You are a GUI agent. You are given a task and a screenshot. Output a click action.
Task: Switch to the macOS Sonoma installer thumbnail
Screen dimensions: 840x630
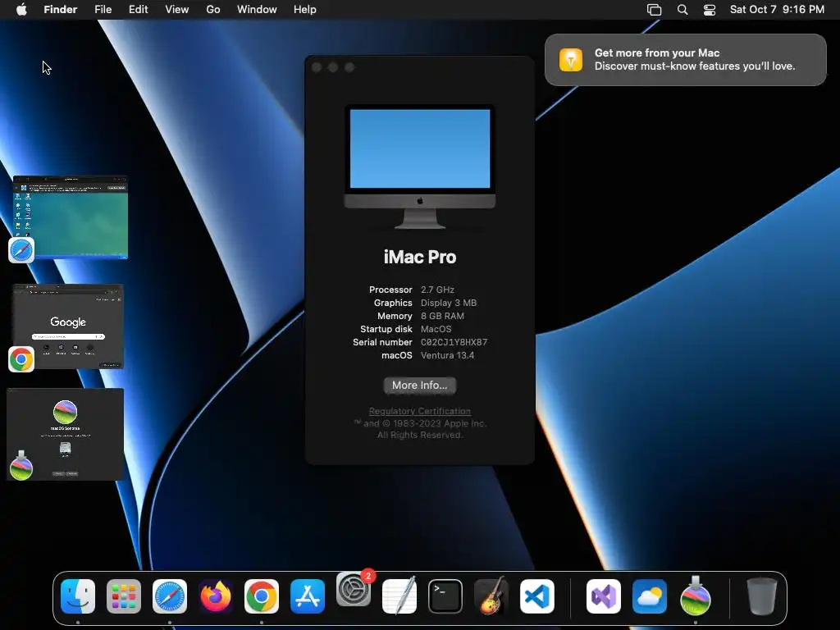pyautogui.click(x=66, y=434)
